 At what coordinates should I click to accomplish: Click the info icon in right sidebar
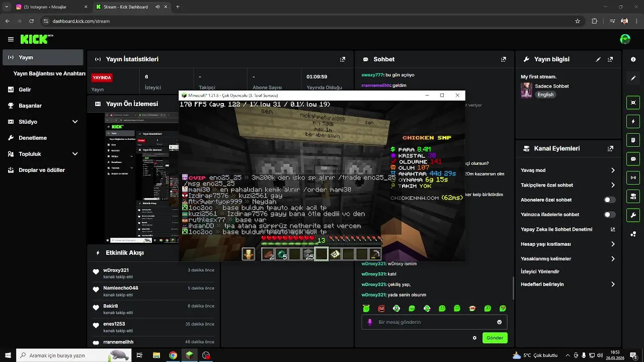633,59
